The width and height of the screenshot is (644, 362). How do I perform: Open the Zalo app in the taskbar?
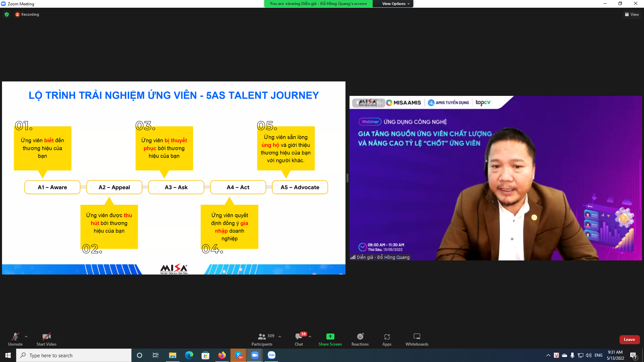click(271, 355)
